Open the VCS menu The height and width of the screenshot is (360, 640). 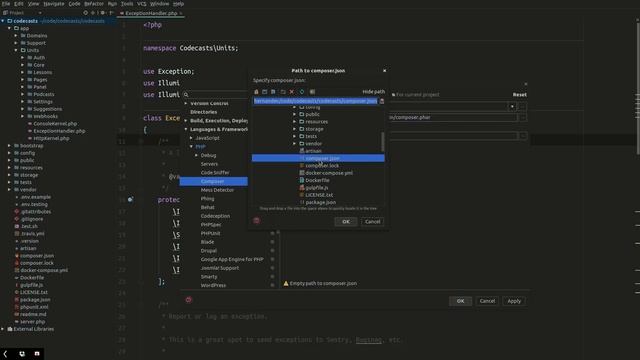coord(142,4)
